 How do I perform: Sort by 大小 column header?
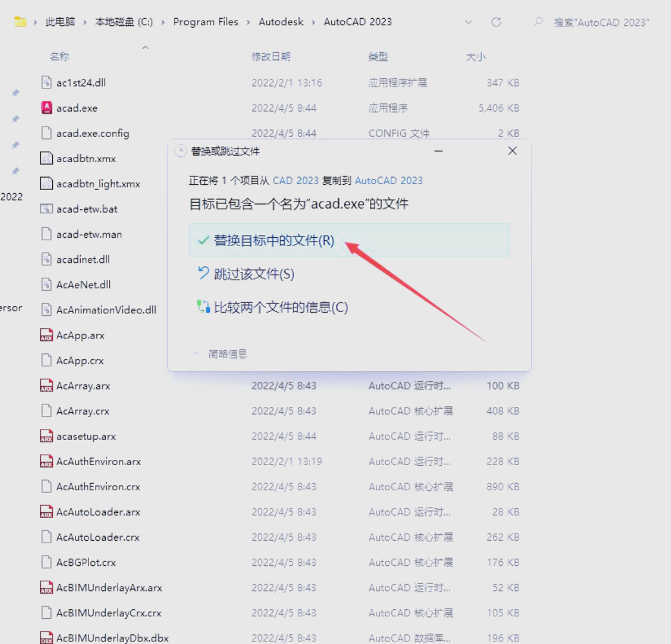point(476,57)
